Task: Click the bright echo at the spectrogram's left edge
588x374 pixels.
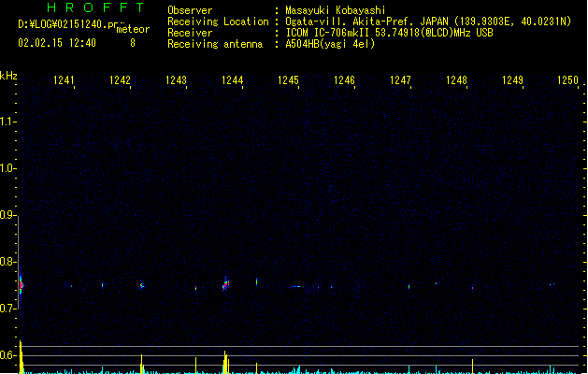Action: [x=22, y=285]
